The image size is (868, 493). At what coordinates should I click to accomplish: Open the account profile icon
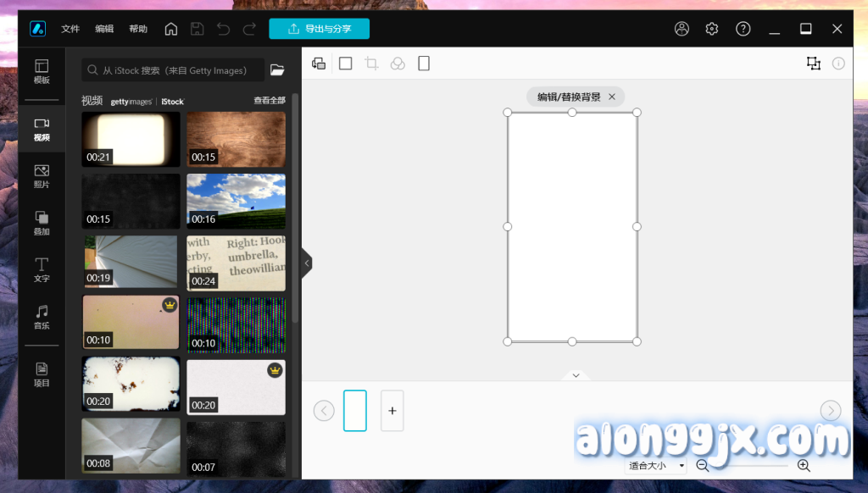coord(682,29)
